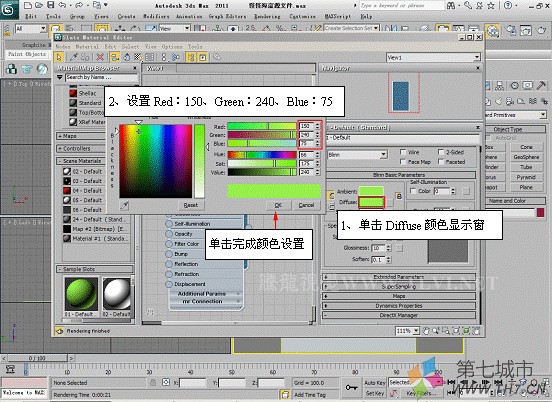Click the pan hand tool beside zoom percentage
The width and height of the screenshot is (552, 402).
click(426, 331)
